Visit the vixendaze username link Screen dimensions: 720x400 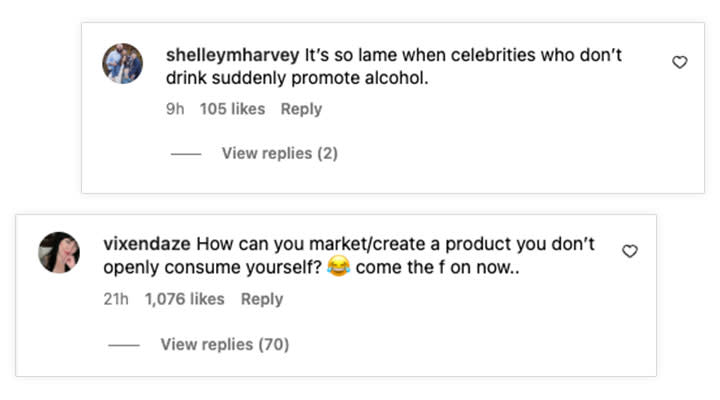147,243
